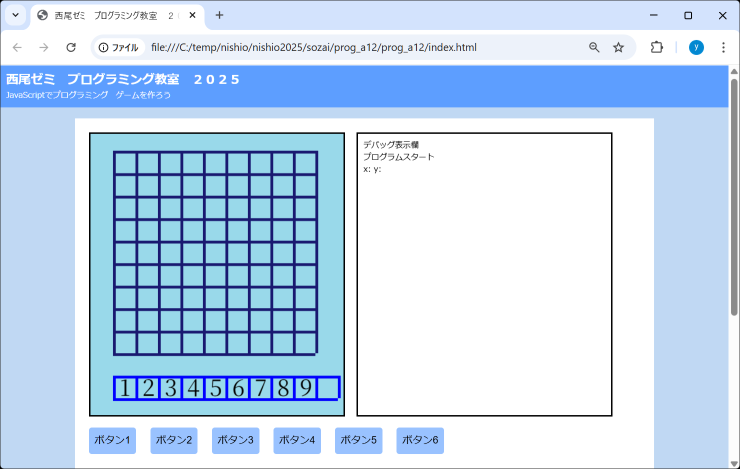Select number 3 in the number palette
This screenshot has height=469, width=740.
click(x=170, y=388)
